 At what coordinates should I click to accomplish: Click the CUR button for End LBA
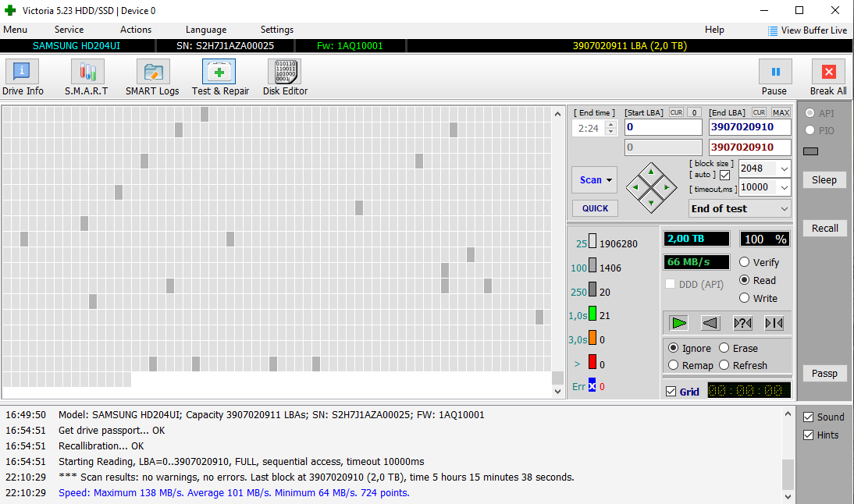[x=760, y=112]
